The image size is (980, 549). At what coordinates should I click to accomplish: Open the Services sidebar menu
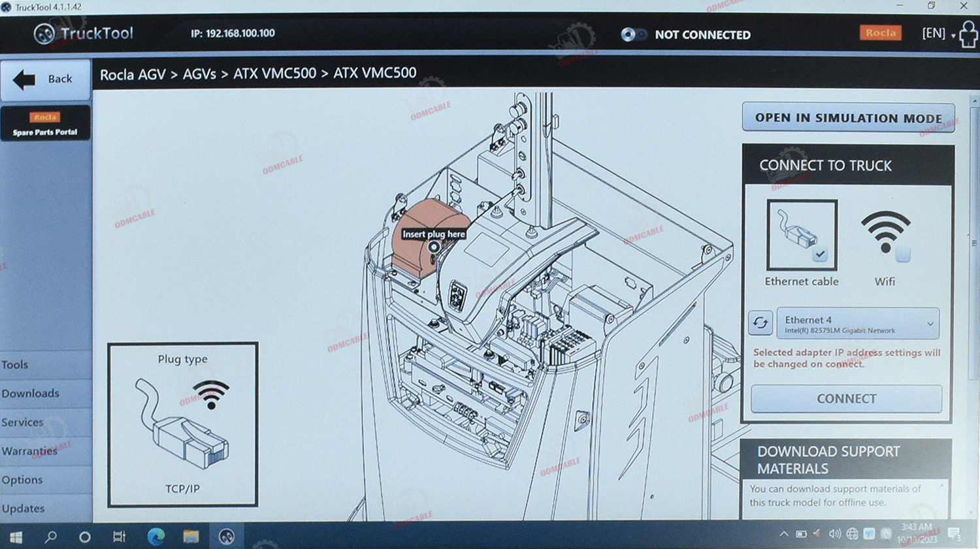[x=46, y=422]
